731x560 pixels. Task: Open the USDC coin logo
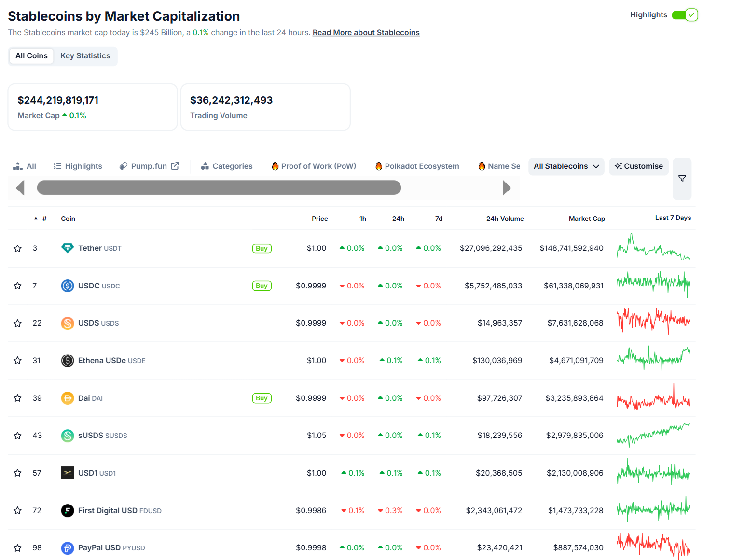68,286
